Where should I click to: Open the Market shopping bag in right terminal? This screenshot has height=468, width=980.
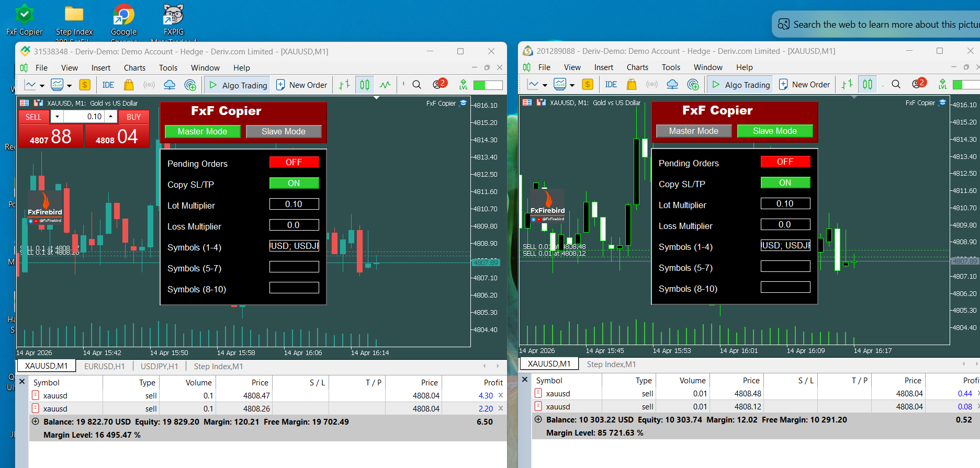(x=632, y=84)
